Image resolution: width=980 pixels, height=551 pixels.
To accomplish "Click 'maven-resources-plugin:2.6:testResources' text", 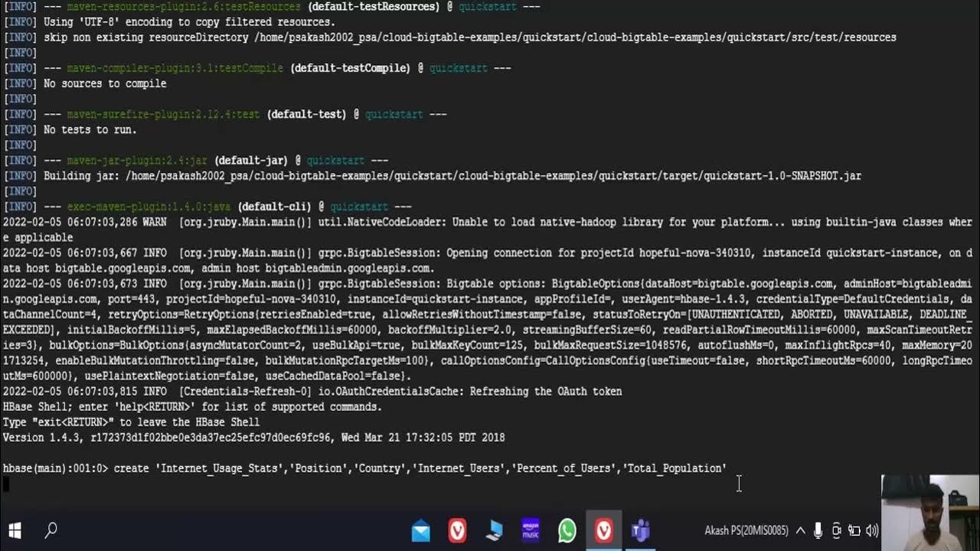I will (184, 7).
